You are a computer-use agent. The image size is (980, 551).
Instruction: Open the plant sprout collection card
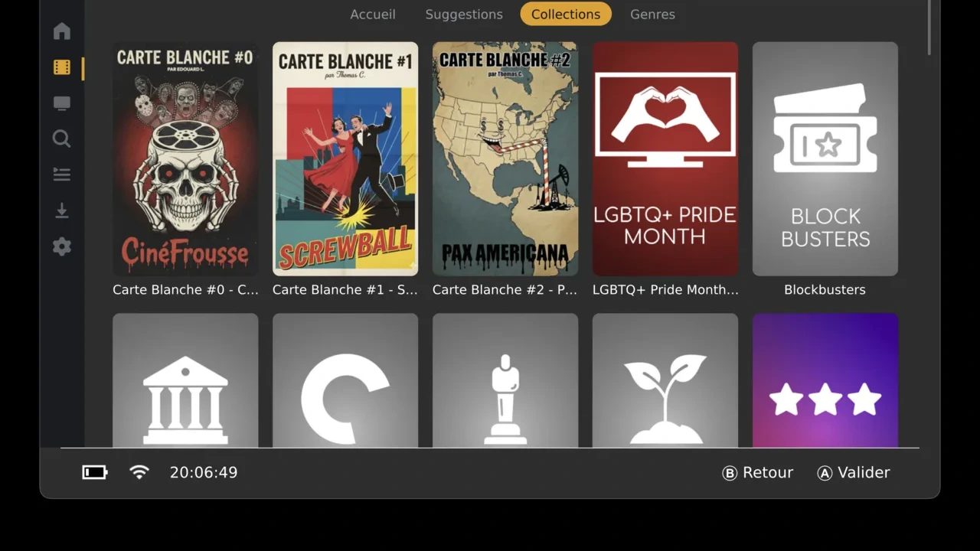pyautogui.click(x=665, y=380)
